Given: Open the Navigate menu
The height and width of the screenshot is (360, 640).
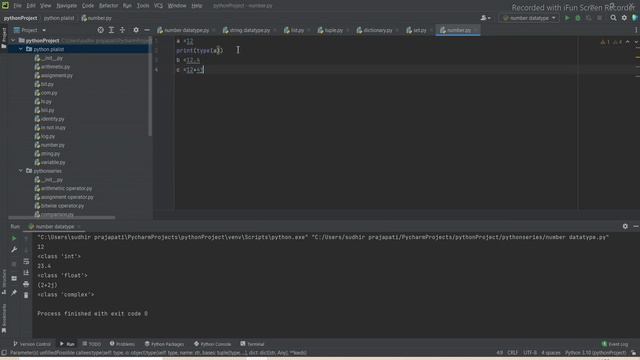Looking at the screenshot, I should [67, 6].
